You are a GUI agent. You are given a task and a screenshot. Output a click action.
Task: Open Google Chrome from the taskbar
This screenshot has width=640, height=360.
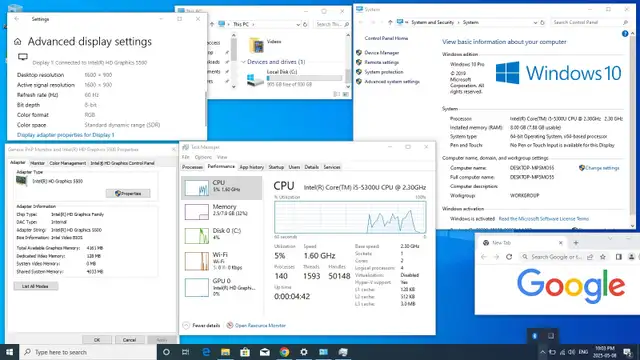284,352
